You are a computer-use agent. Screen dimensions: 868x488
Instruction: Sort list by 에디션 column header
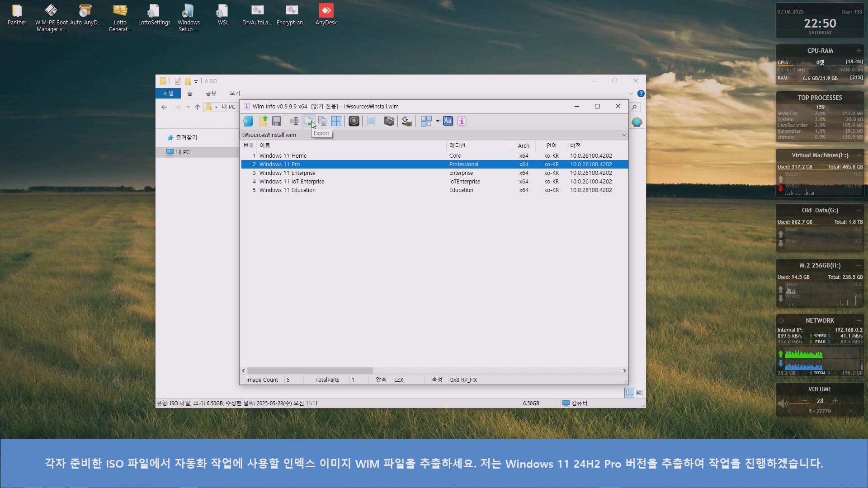coord(479,145)
